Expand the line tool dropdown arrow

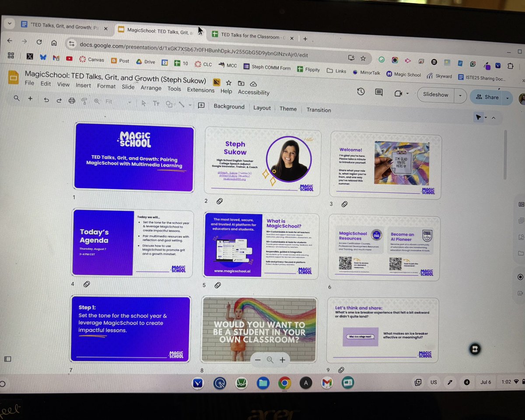189,105
